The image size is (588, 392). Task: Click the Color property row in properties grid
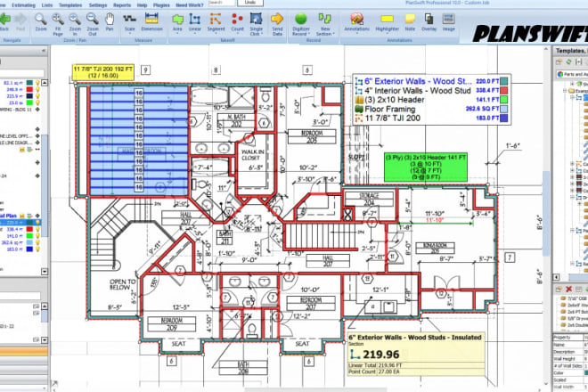pyautogui.click(x=570, y=373)
